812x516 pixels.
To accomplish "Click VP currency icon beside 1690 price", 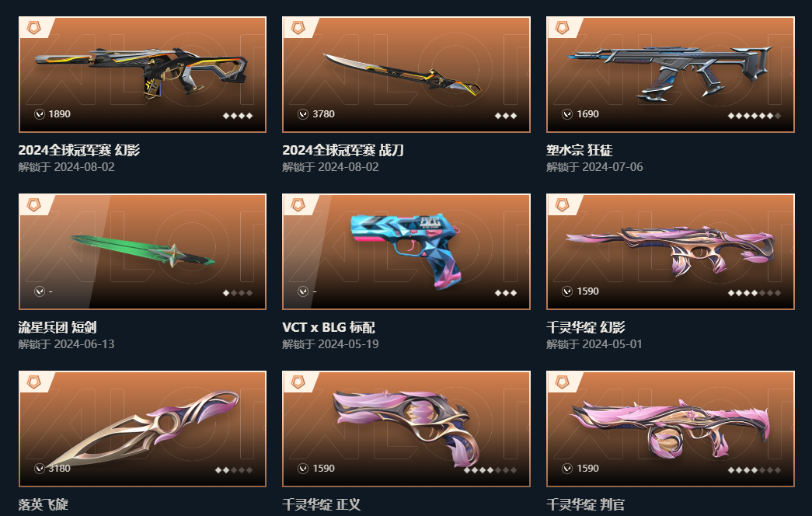I will [x=567, y=114].
